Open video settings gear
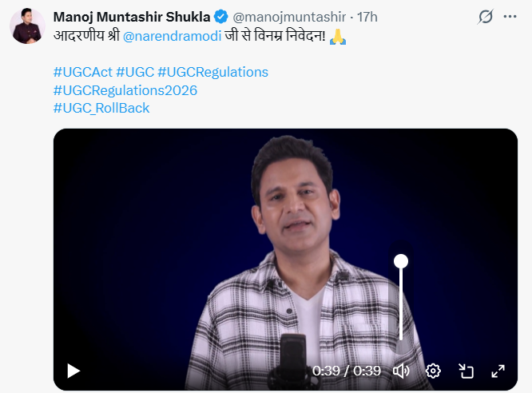 433,371
